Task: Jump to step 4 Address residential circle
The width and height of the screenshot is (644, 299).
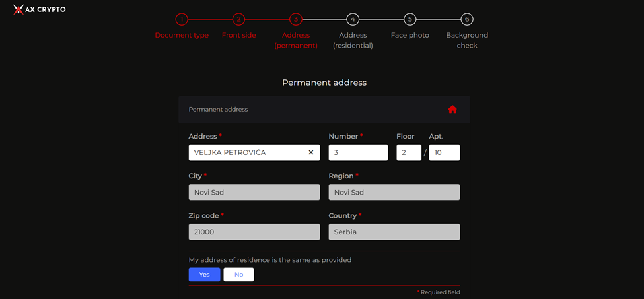Action: click(353, 19)
